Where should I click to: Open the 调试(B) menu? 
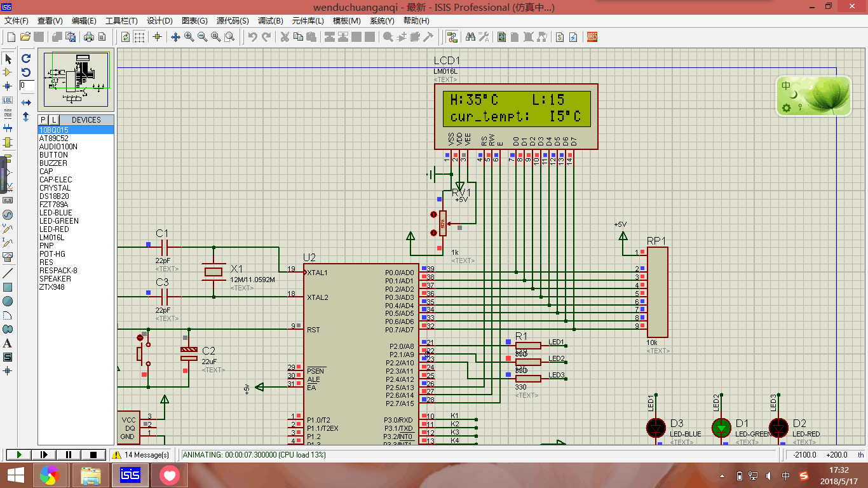(270, 21)
